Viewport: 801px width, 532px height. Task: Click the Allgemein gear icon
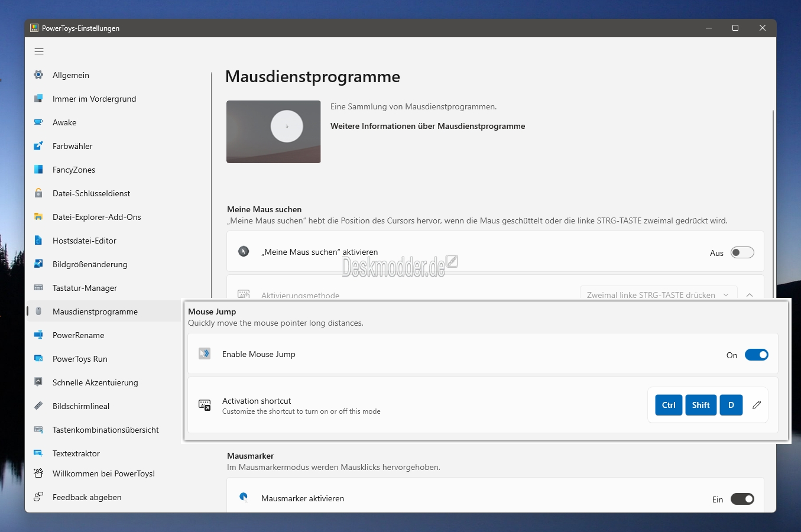click(38, 75)
